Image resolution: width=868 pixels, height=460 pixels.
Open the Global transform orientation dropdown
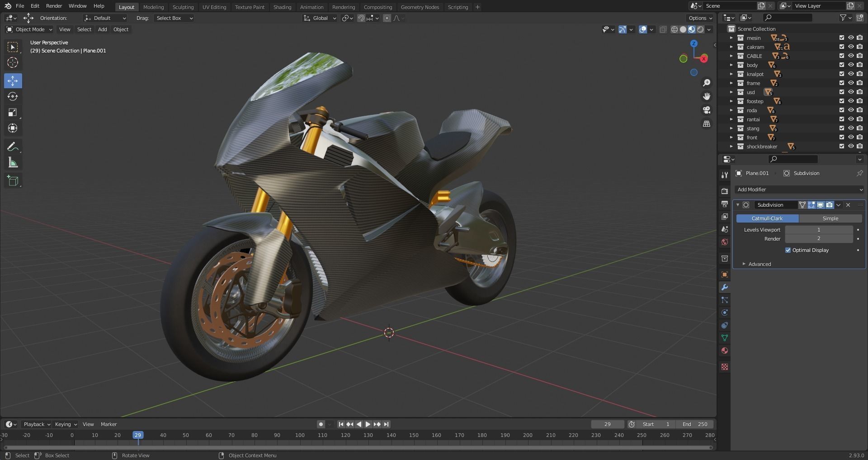pos(320,18)
